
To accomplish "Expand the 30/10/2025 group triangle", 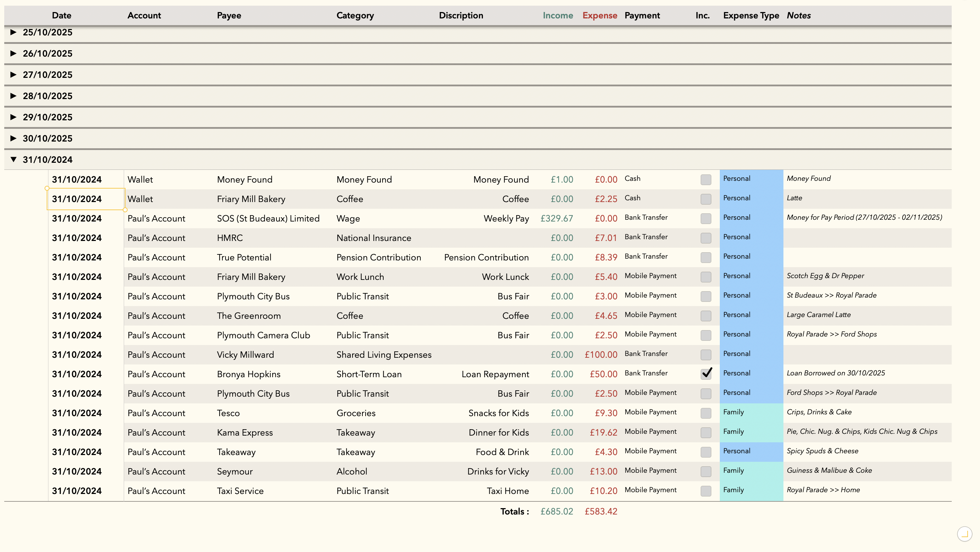I will (13, 138).
